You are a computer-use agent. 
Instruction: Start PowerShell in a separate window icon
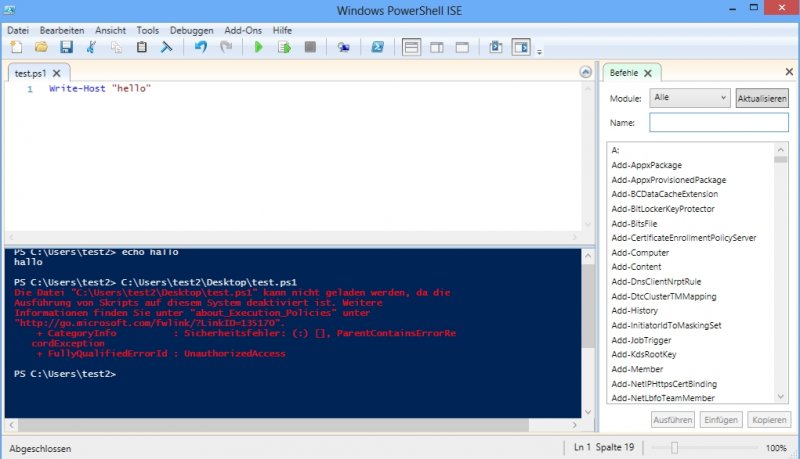point(378,47)
